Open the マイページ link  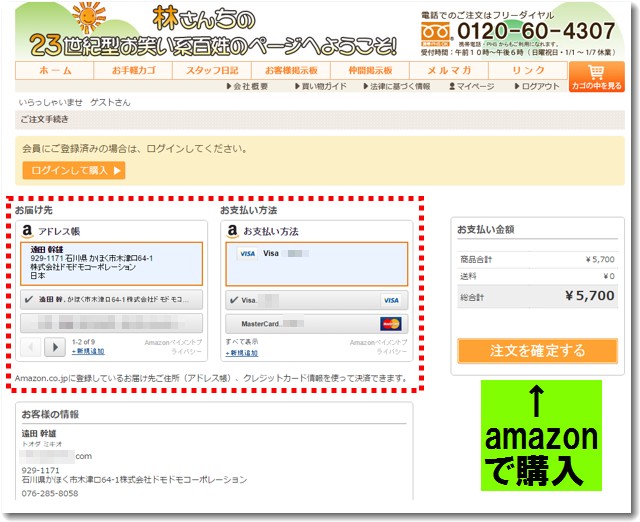point(471,86)
